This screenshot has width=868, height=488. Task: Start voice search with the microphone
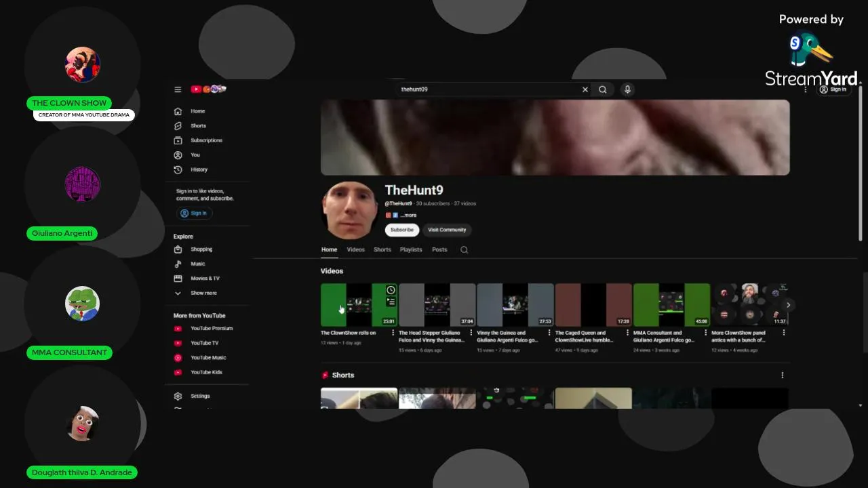(x=627, y=89)
